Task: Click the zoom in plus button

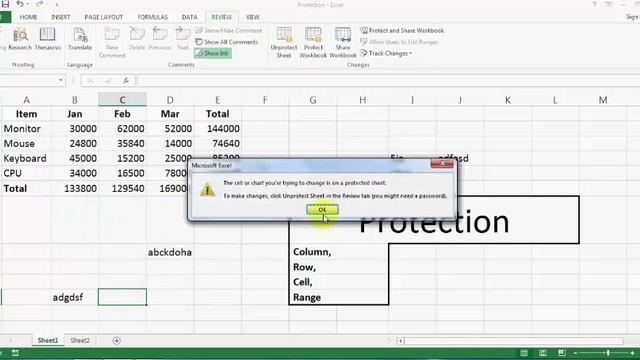Action: tap(633, 353)
